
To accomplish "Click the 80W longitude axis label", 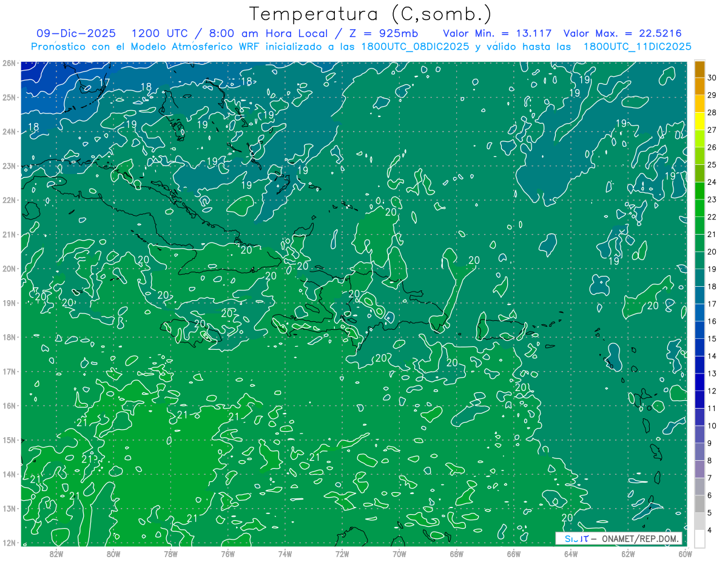I will 113,553.
